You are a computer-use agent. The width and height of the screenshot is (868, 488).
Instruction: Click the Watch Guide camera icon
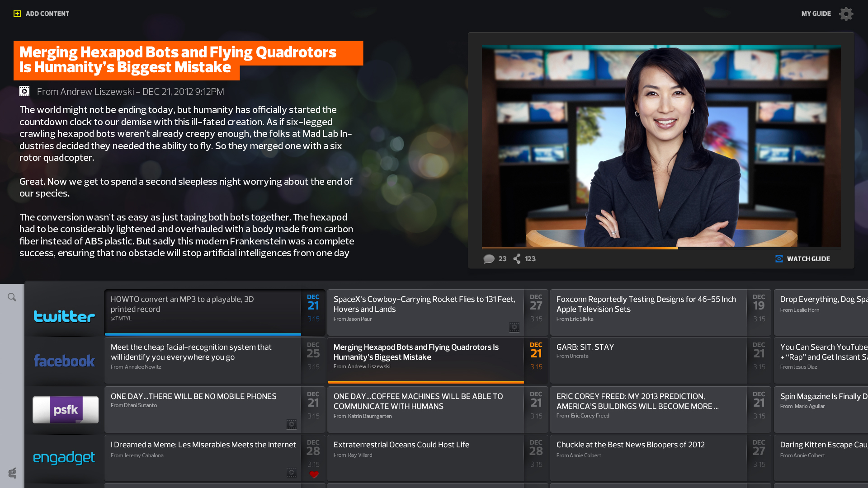(779, 259)
